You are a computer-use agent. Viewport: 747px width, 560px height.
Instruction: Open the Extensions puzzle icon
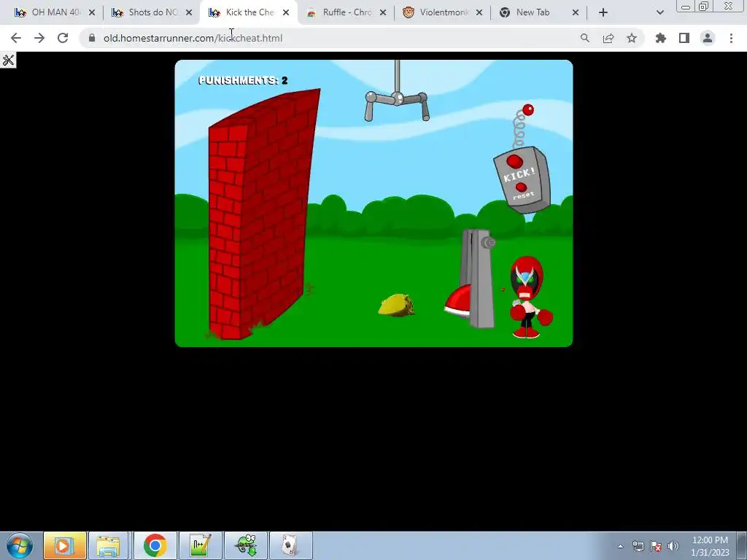pyautogui.click(x=661, y=38)
